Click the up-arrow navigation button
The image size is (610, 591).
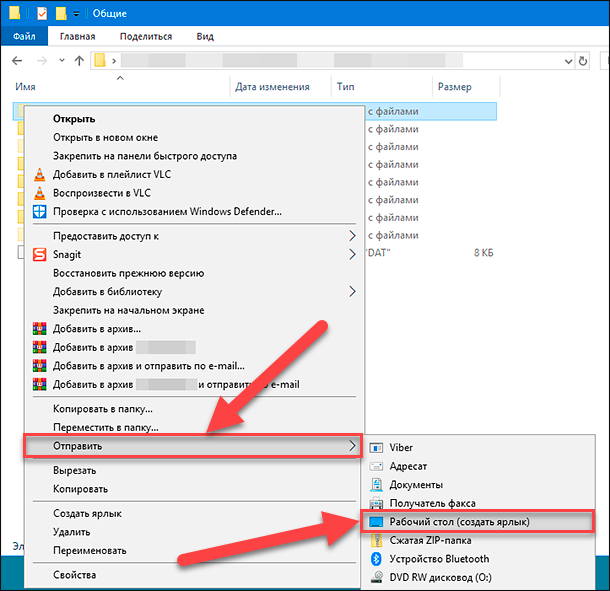(79, 61)
